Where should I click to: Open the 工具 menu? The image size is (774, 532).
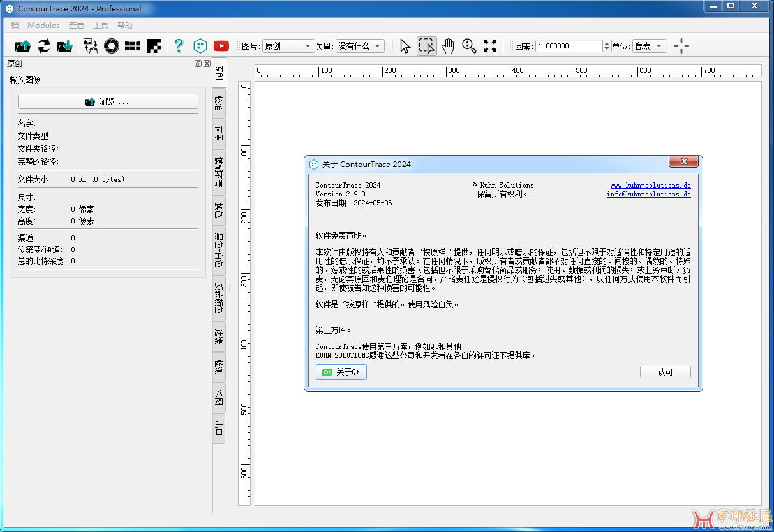click(101, 26)
